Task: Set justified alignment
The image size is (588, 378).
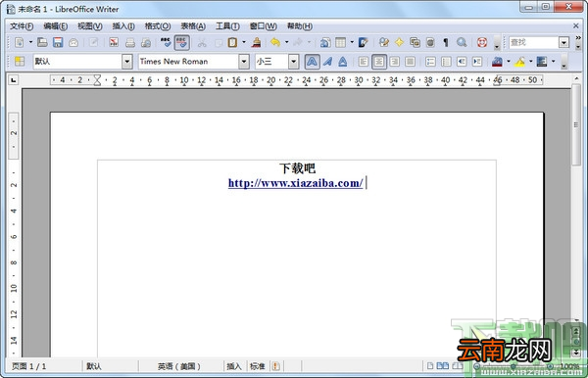Action: click(x=411, y=62)
